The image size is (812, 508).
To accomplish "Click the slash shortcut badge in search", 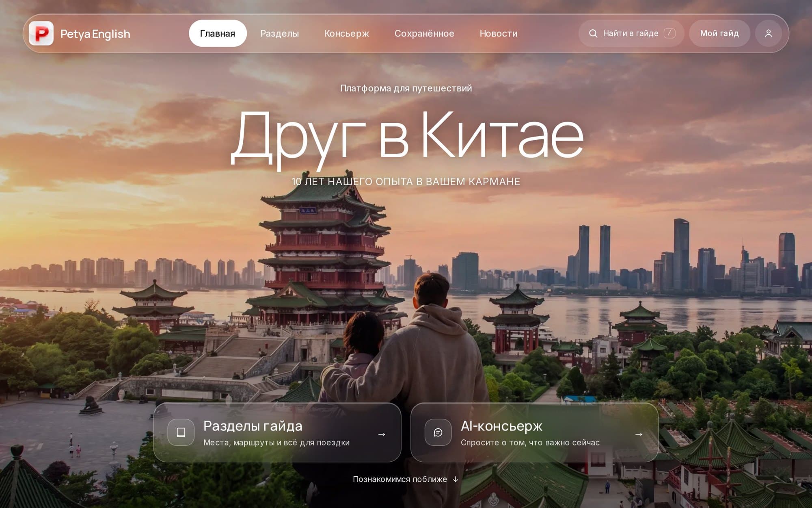I will tap(669, 33).
